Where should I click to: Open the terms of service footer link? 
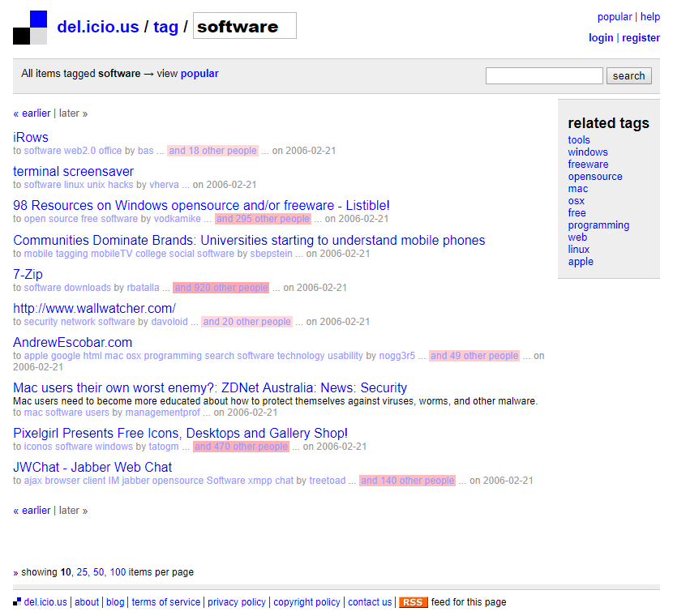point(165,602)
